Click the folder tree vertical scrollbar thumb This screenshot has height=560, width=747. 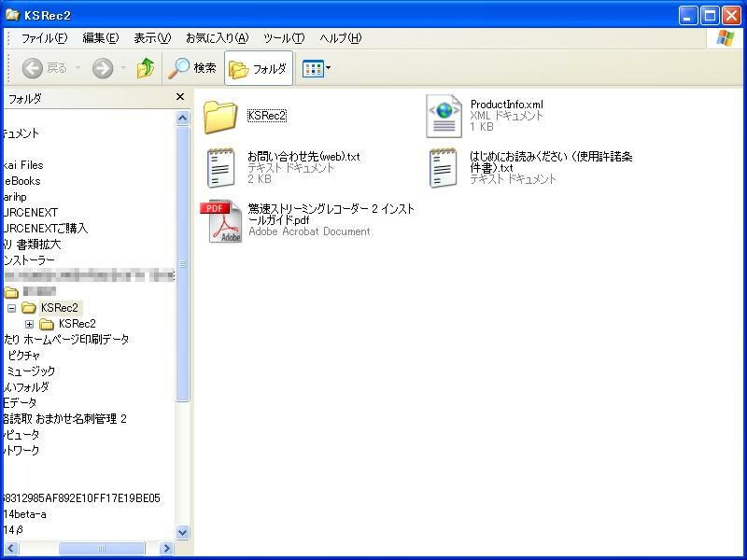point(182,264)
